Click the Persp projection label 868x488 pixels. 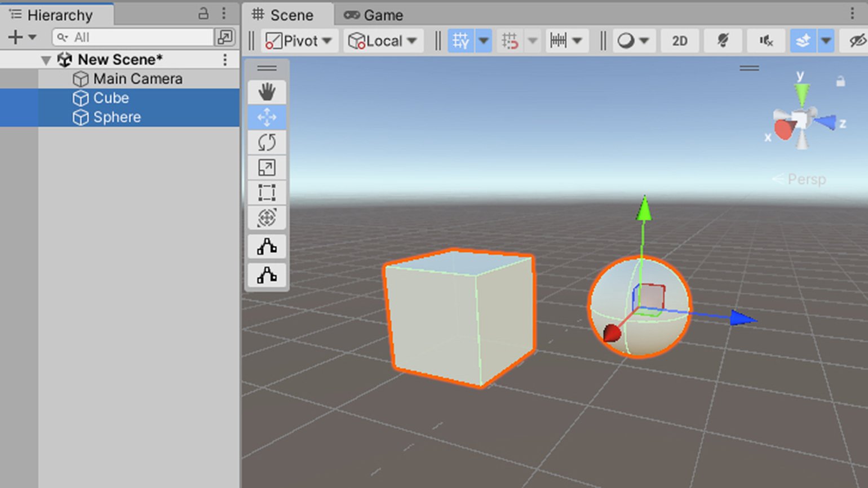(805, 179)
